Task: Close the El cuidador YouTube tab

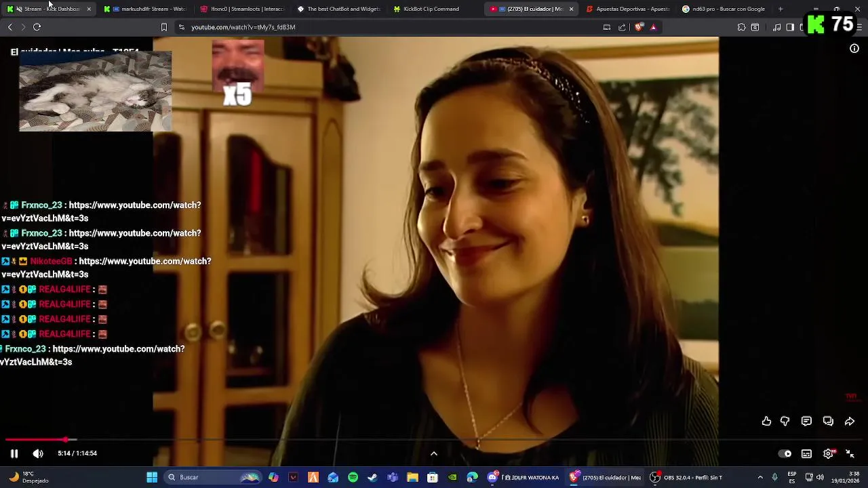Action: (571, 9)
